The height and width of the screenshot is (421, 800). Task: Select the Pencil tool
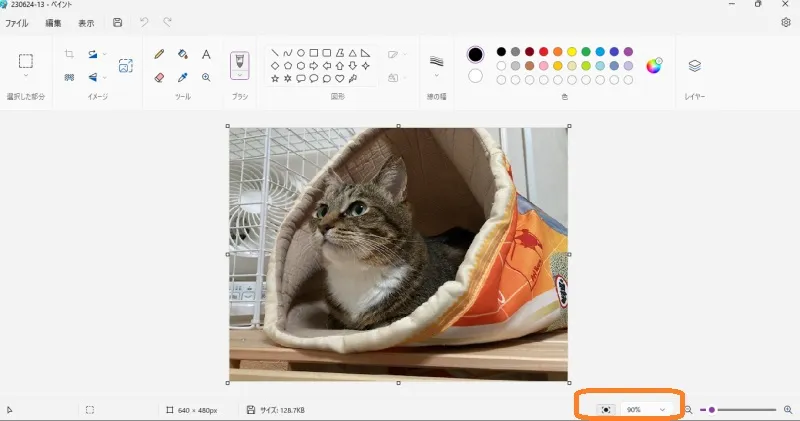(159, 54)
